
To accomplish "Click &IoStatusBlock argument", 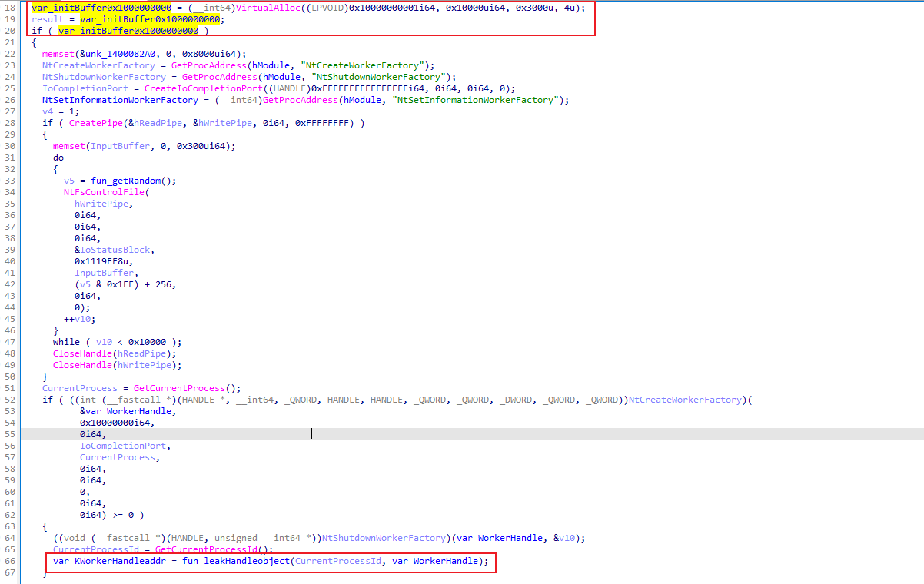I will [x=111, y=250].
